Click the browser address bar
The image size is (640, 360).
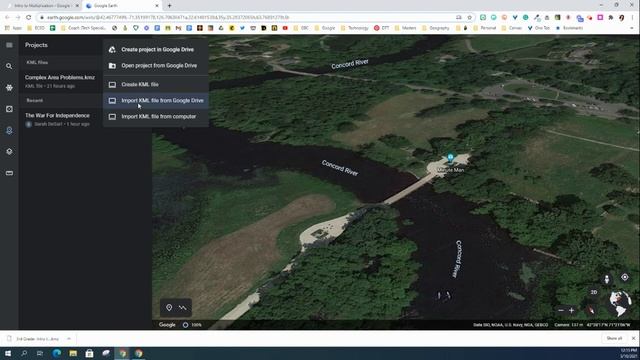[245, 18]
